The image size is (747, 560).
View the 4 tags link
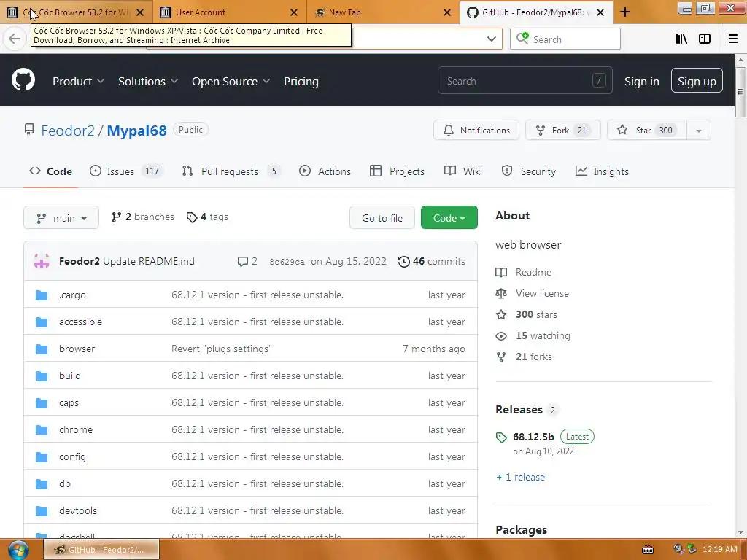207,217
